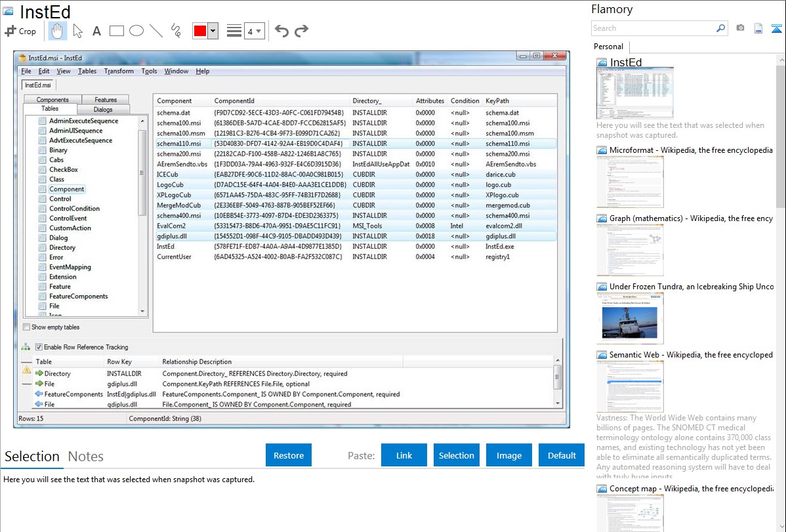Open the File menu in InstEd
Viewport: 786px width, 532px height.
(26, 72)
